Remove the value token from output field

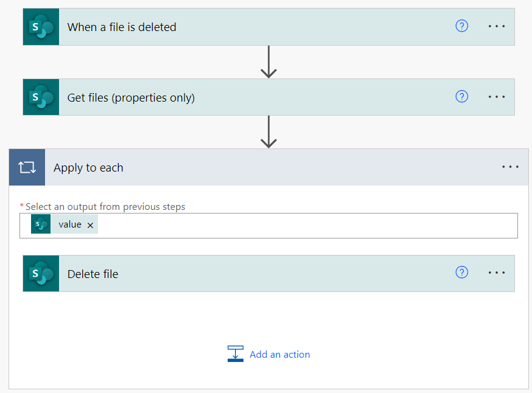point(90,225)
